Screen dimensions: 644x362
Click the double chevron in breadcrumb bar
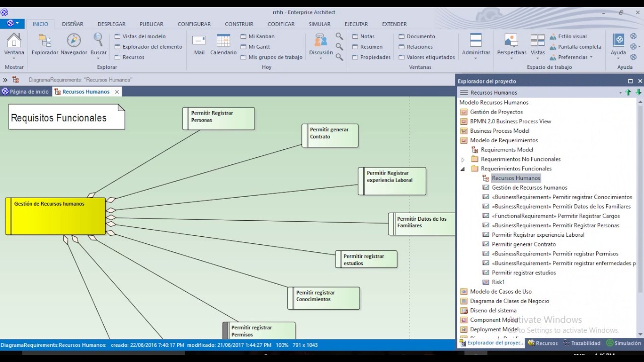click(5, 79)
